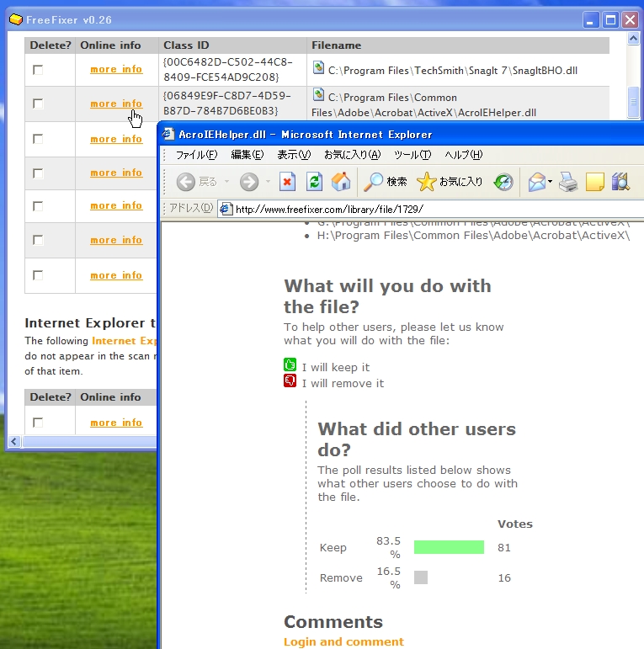The height and width of the screenshot is (649, 644).
Task: Click green thumbs-up keep icon
Action: (x=290, y=364)
